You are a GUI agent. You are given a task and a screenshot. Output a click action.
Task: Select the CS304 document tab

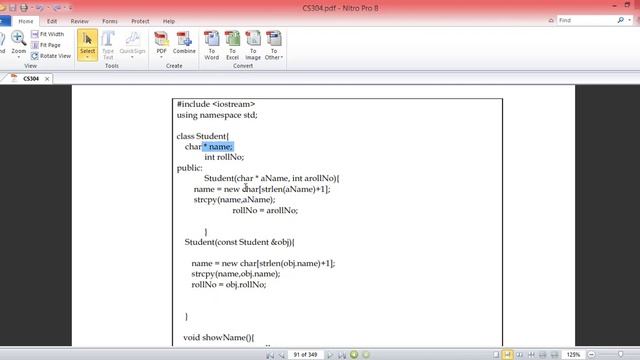pos(31,78)
